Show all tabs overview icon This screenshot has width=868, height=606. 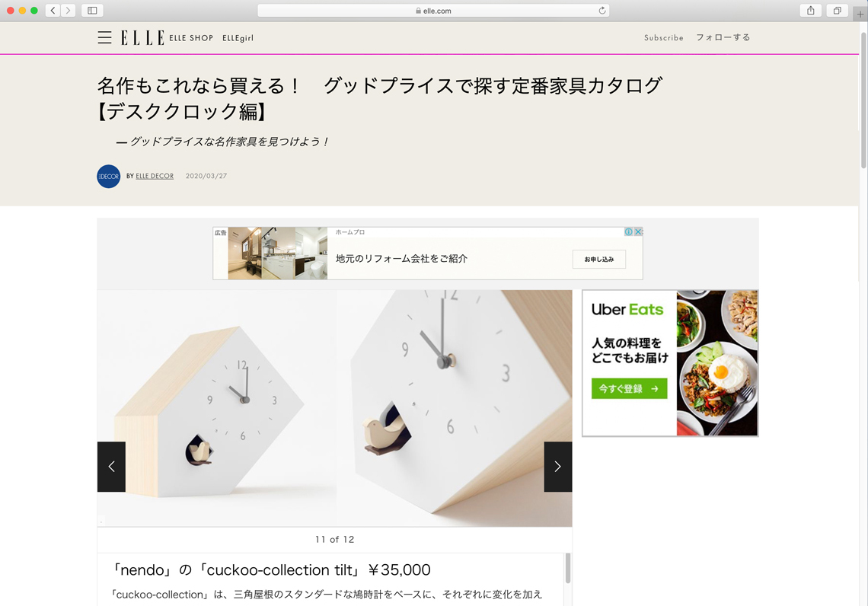[837, 11]
